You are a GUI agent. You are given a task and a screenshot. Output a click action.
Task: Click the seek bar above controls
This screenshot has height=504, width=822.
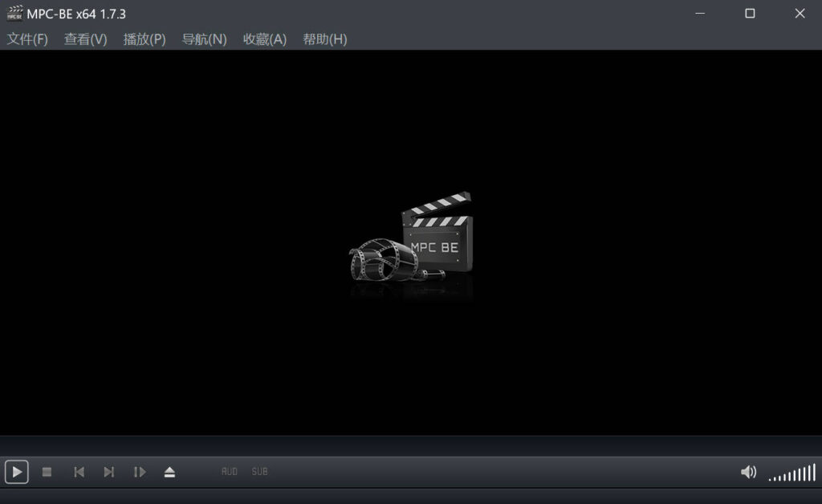pos(411,446)
